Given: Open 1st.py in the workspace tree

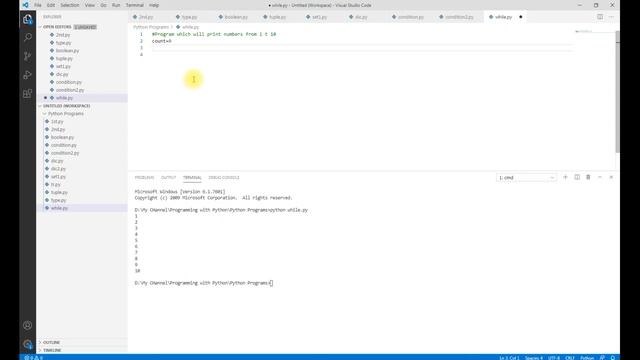Looking at the screenshot, I should 57,122.
